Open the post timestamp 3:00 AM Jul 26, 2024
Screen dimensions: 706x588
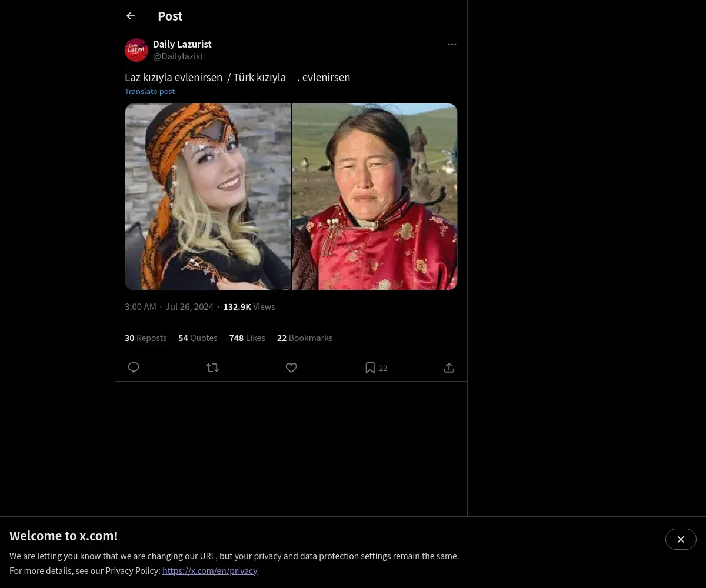tap(169, 307)
